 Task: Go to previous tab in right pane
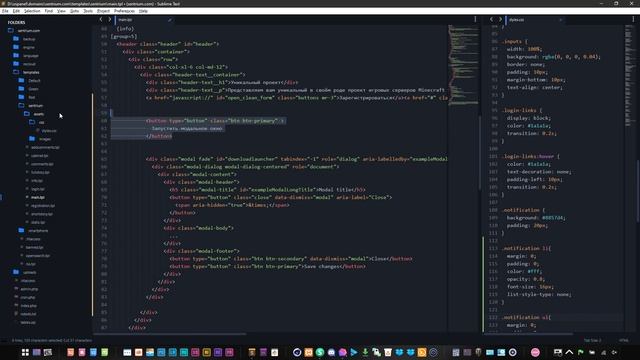[491, 19]
